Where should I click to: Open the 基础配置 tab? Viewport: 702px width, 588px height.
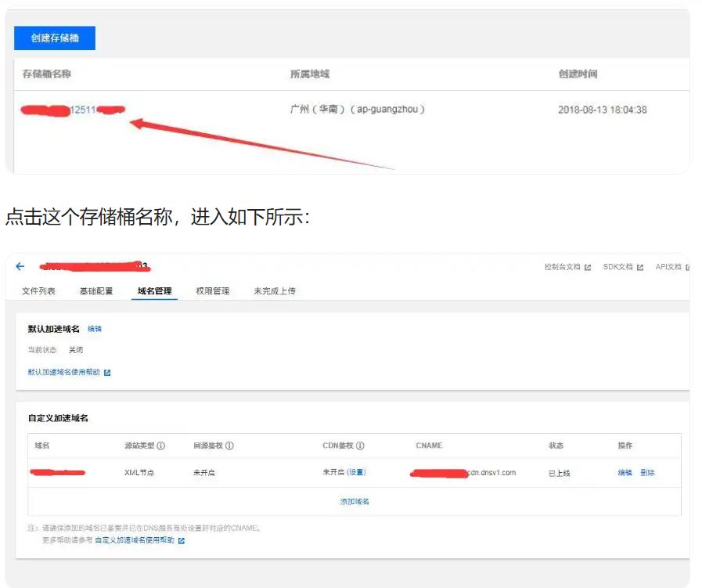[x=95, y=291]
